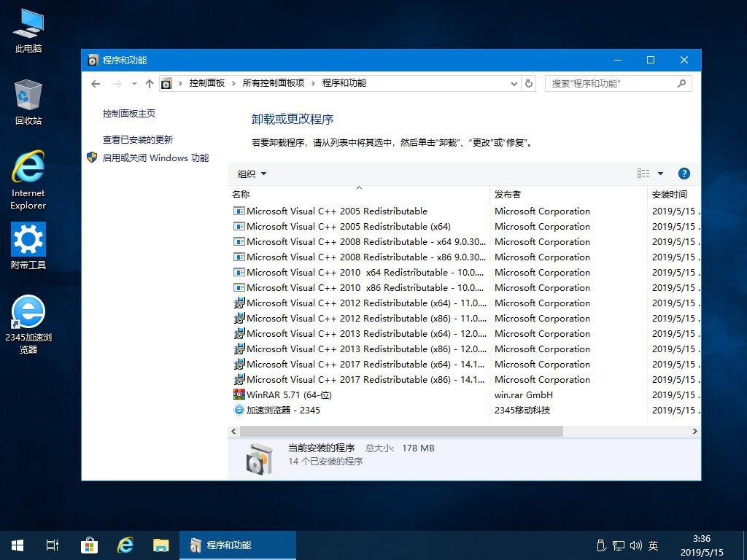
Task: Expand chevron before 控制面板 breadcrumb
Action: (x=181, y=83)
